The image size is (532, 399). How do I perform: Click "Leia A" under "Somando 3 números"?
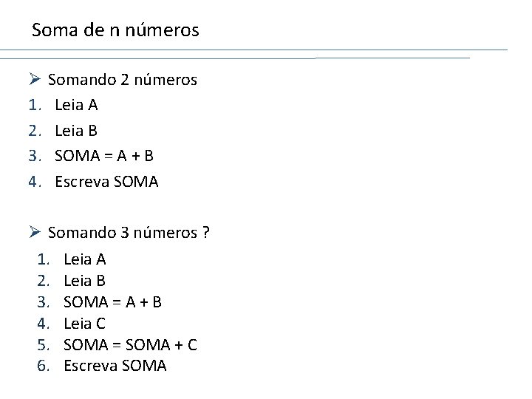85,259
